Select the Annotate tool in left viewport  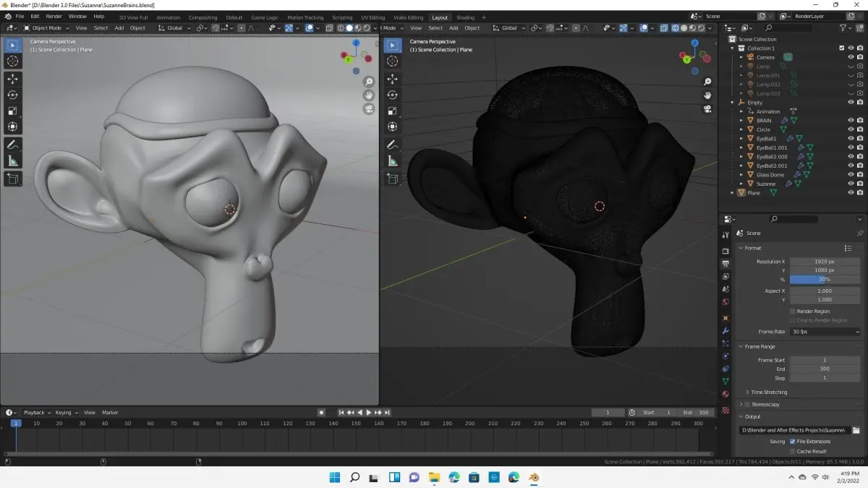point(12,145)
